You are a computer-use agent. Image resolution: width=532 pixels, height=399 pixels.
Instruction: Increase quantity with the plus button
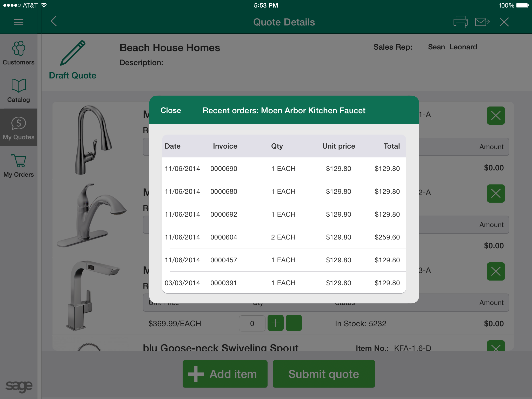275,323
